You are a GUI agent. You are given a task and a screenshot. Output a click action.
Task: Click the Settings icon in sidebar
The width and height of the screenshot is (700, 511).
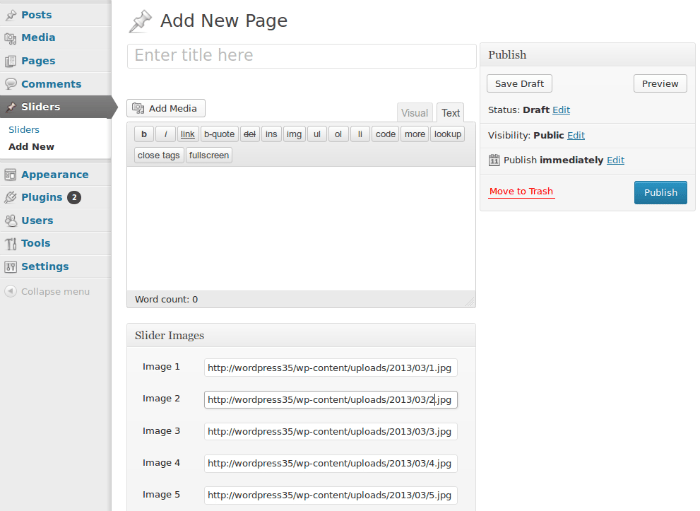coord(11,267)
